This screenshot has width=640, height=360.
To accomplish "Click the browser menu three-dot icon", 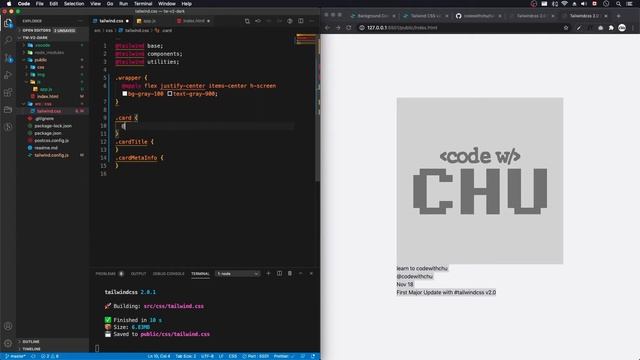I will [633, 28].
